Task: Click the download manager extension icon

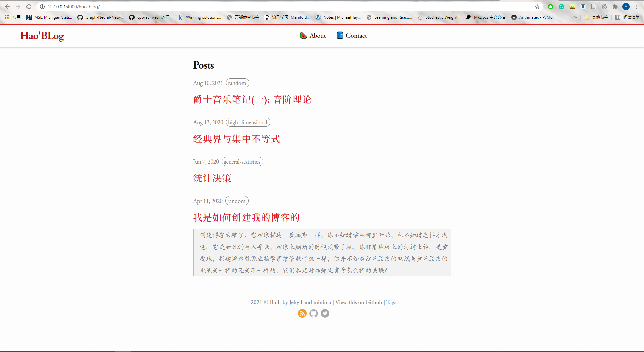Action: pyautogui.click(x=583, y=7)
